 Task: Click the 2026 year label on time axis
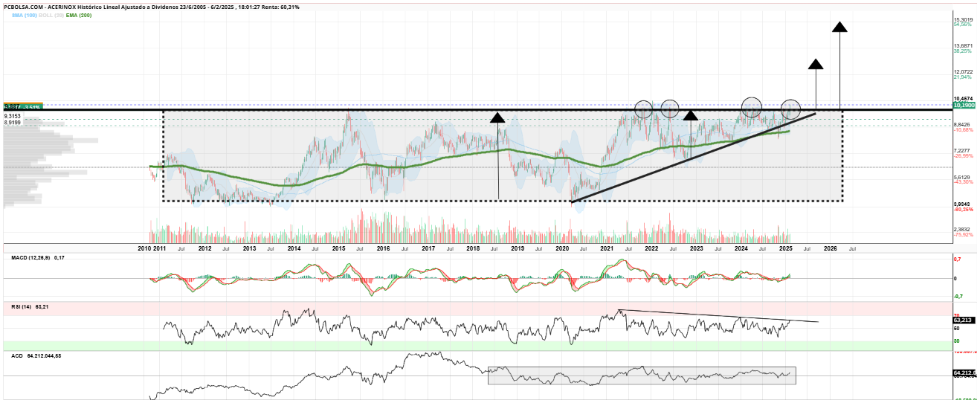point(831,248)
